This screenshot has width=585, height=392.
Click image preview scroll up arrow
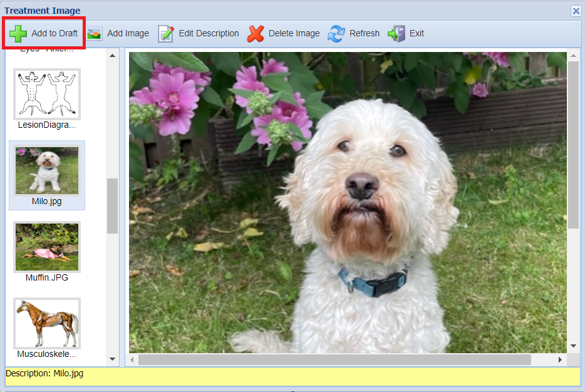tap(574, 56)
